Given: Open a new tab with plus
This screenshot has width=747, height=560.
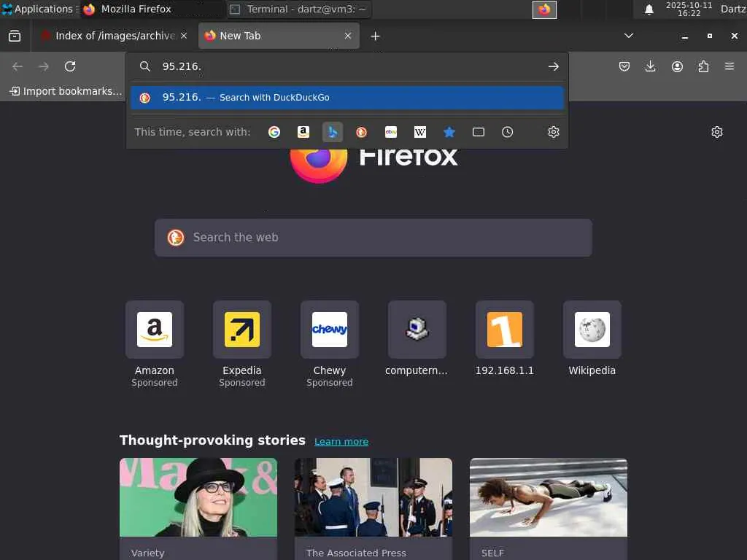Looking at the screenshot, I should [x=376, y=36].
